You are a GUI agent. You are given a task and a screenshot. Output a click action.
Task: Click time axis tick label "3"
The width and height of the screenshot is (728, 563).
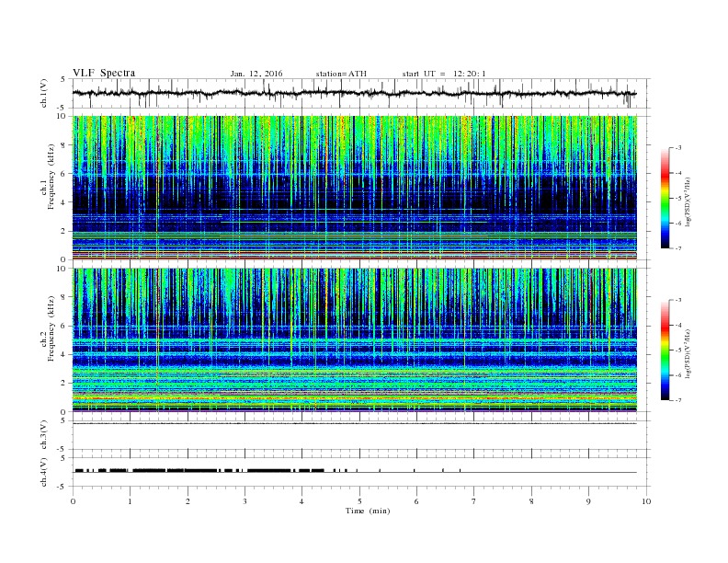click(245, 501)
